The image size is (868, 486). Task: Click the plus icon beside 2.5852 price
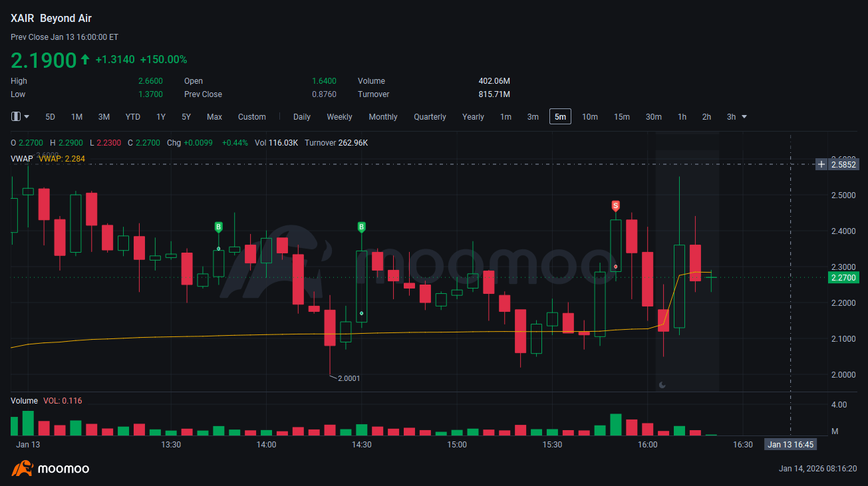821,164
